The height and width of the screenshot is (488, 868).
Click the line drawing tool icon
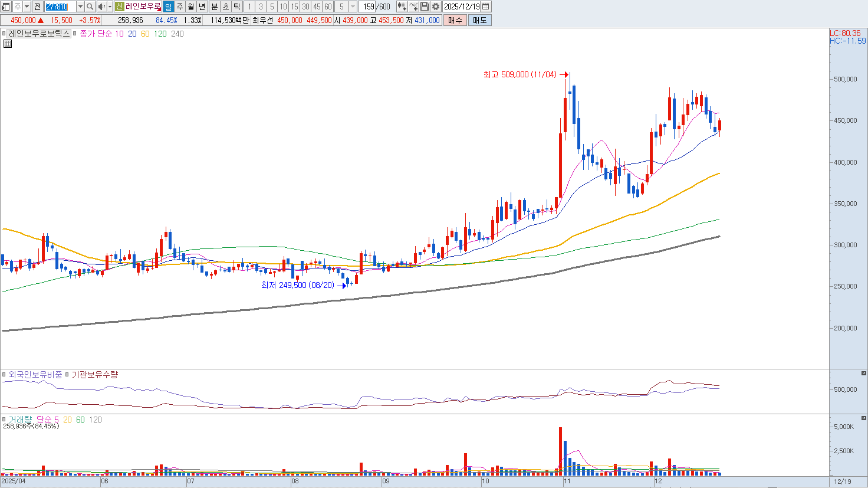[413, 6]
